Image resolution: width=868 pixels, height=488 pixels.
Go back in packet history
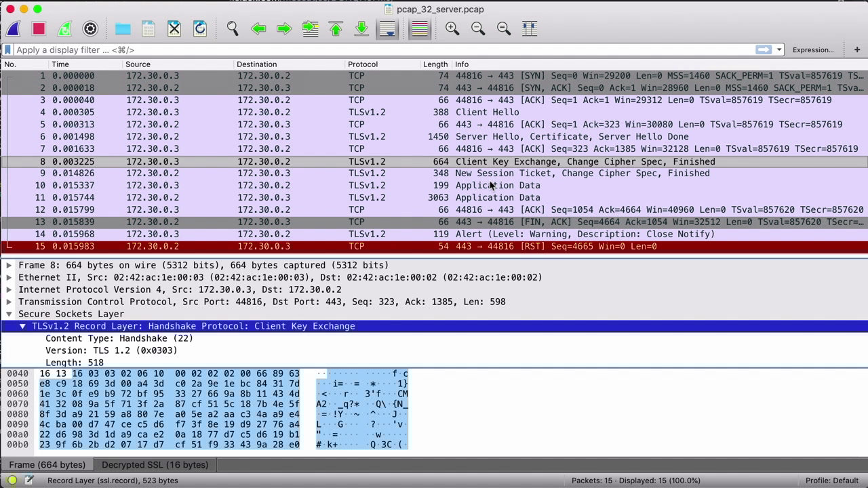tap(258, 28)
